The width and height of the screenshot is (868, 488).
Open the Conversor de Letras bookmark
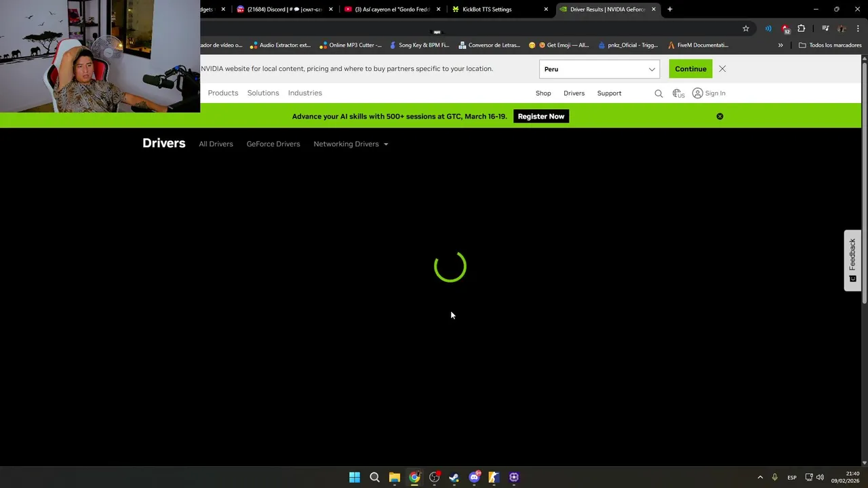[490, 45]
